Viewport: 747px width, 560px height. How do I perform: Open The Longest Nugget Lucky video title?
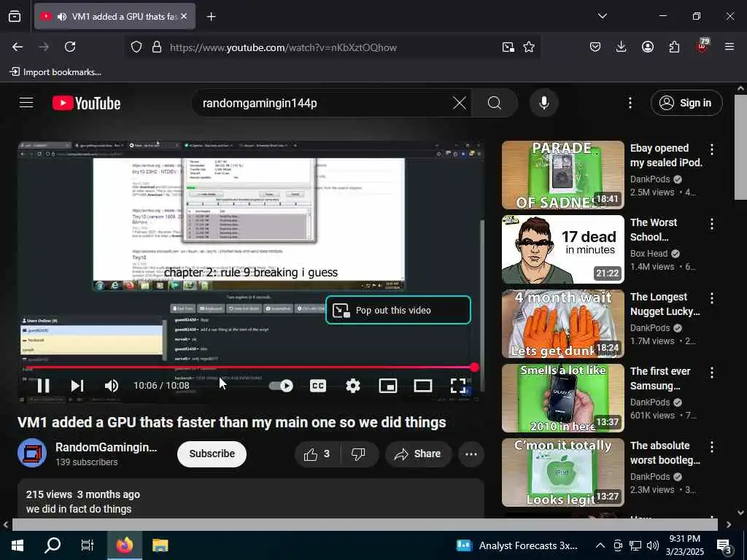tap(665, 304)
